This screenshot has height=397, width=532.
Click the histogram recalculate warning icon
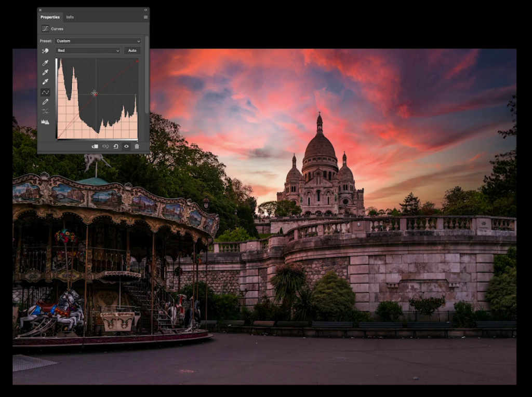click(45, 122)
